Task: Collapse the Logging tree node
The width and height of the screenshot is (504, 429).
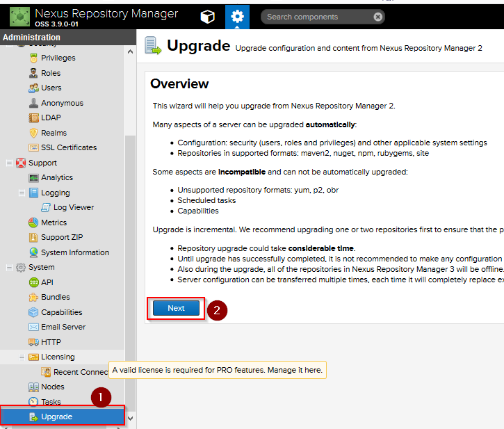Action: (22, 193)
